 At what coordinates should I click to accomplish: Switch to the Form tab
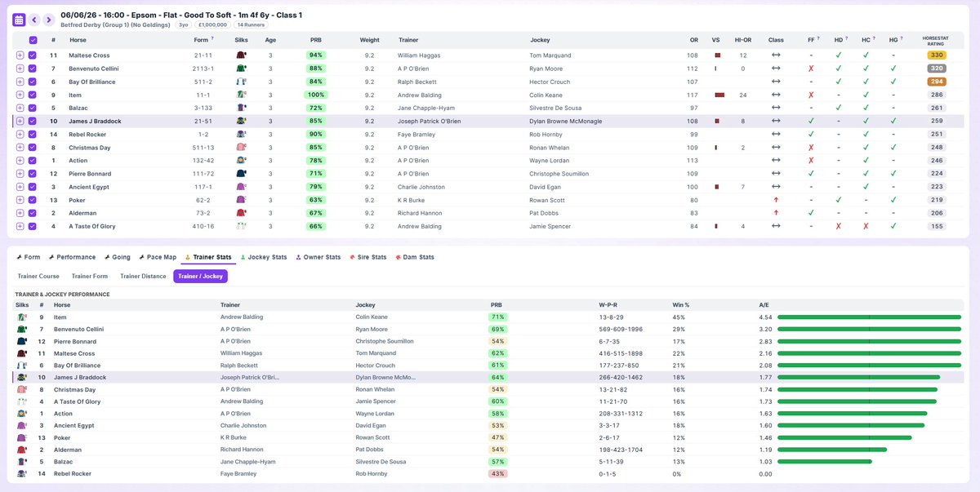29,257
